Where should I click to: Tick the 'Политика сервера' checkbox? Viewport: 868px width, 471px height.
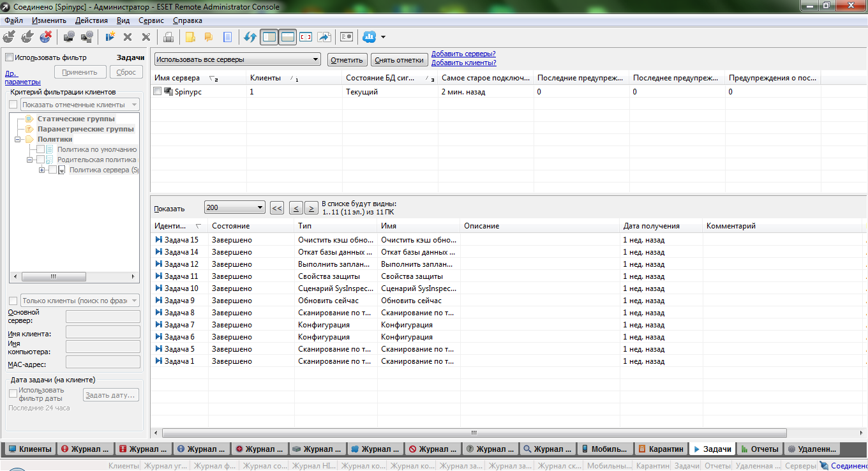click(52, 170)
